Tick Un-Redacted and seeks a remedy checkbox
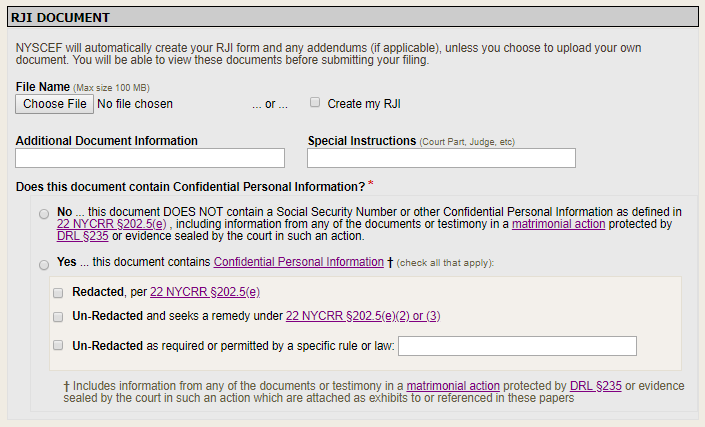The image size is (705, 427). (x=59, y=316)
